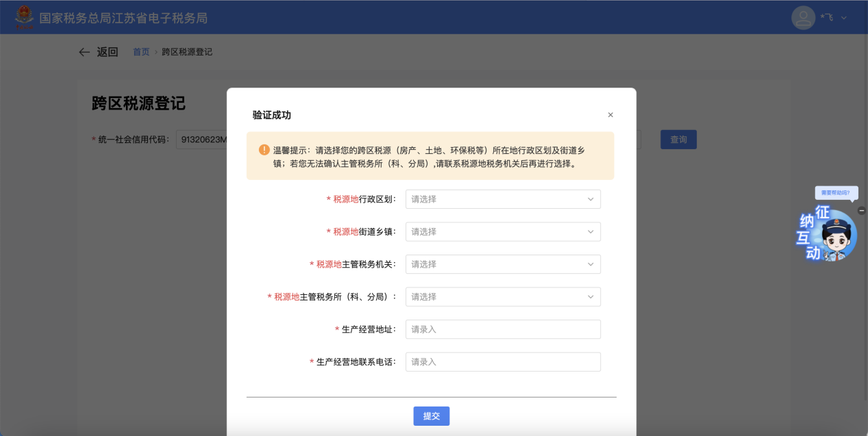Click the 生产经营地址 input field
868x436 pixels.
[503, 329]
